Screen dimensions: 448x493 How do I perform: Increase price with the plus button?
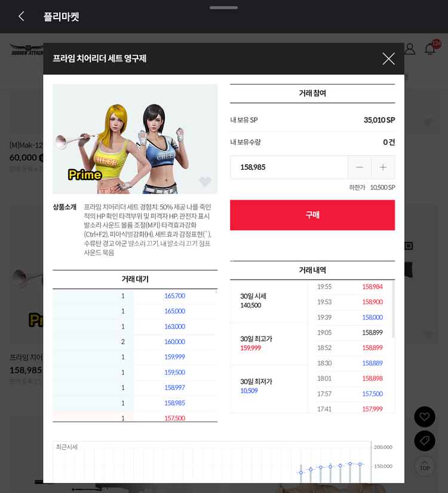[383, 167]
